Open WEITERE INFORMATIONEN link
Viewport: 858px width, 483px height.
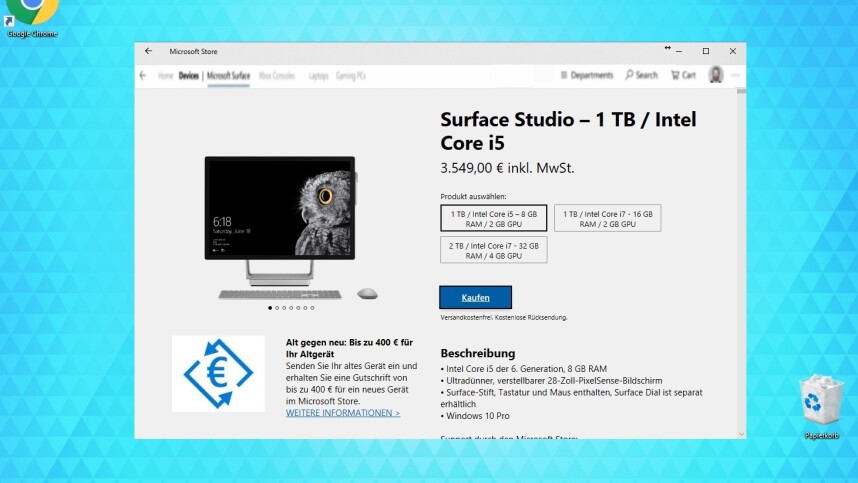[x=343, y=413]
